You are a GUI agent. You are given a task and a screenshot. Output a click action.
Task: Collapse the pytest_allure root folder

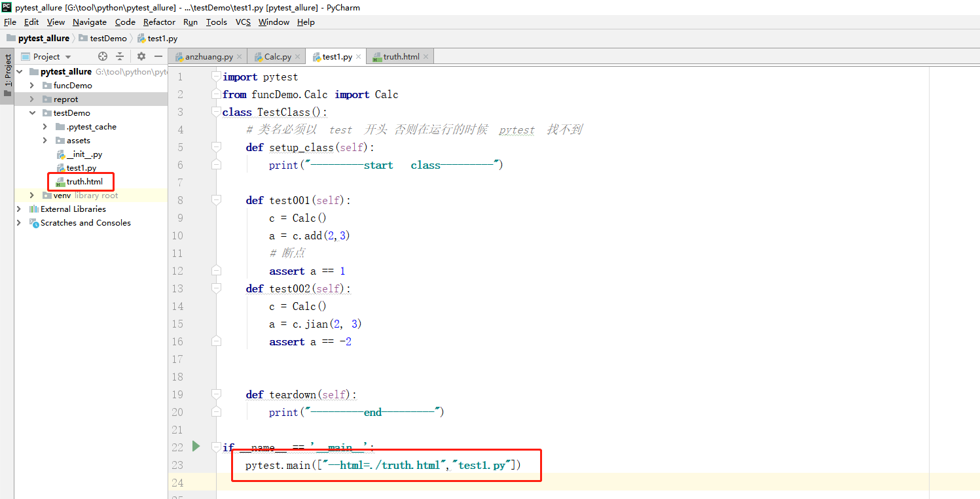(x=20, y=71)
